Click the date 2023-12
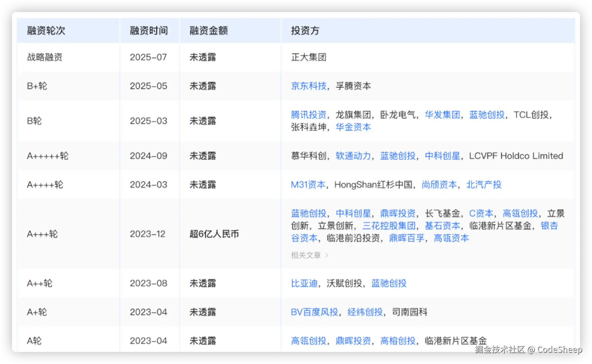Viewport: 592px width, 364px height. pyautogui.click(x=148, y=234)
